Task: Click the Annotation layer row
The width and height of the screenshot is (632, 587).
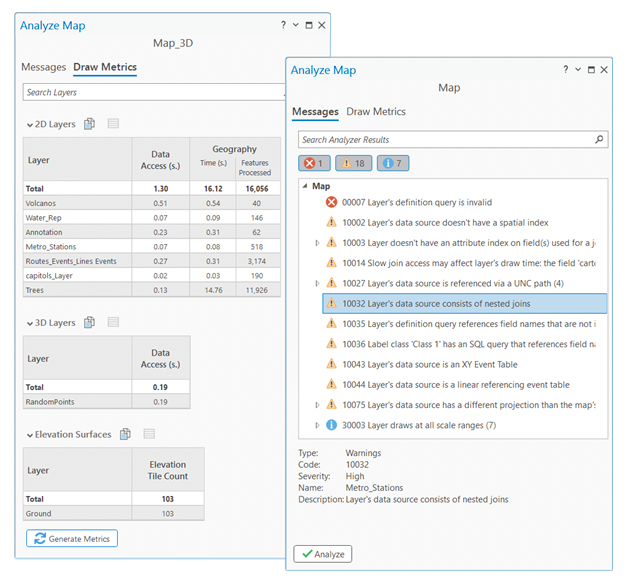Action: tap(152, 232)
